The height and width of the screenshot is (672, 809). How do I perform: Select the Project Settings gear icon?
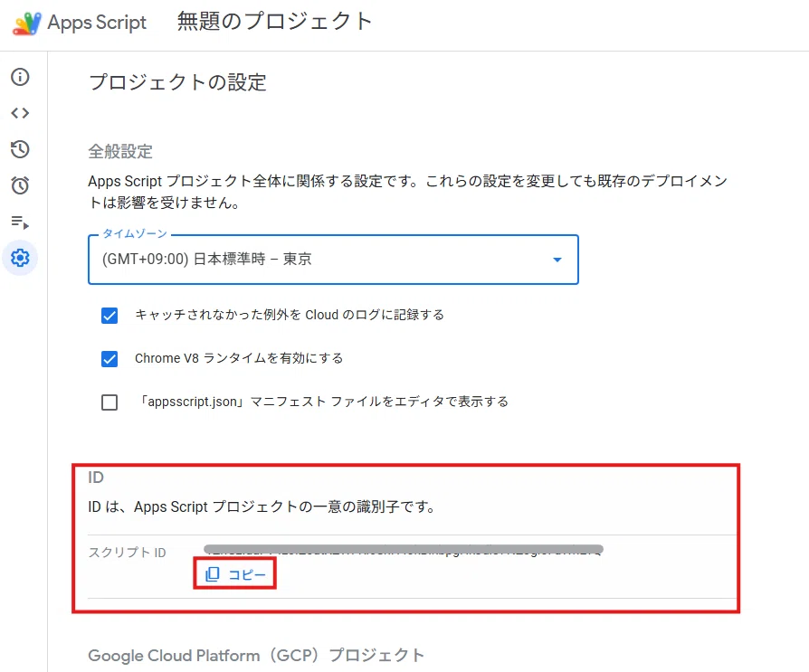(x=20, y=258)
